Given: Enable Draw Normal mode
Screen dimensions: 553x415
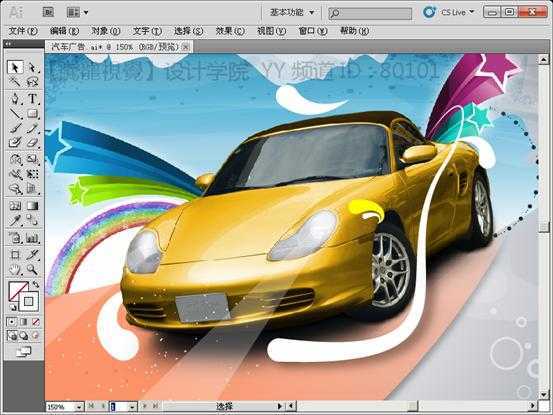Looking at the screenshot, I should click(12, 336).
